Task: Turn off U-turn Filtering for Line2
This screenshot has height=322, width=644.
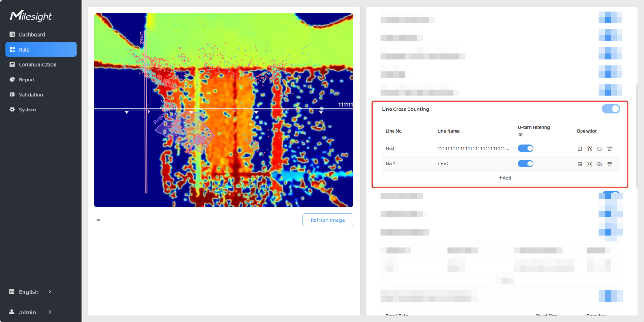Action: (525, 164)
